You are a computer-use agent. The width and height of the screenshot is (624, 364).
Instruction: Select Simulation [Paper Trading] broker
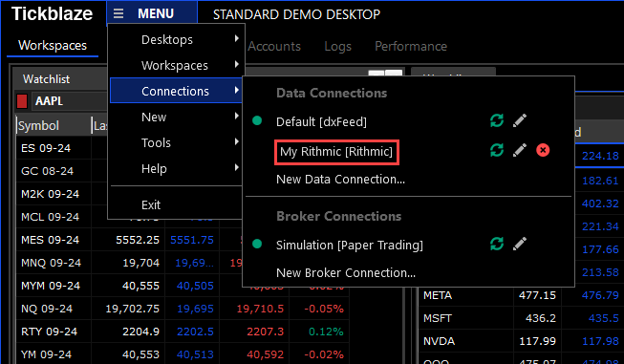[x=350, y=245]
